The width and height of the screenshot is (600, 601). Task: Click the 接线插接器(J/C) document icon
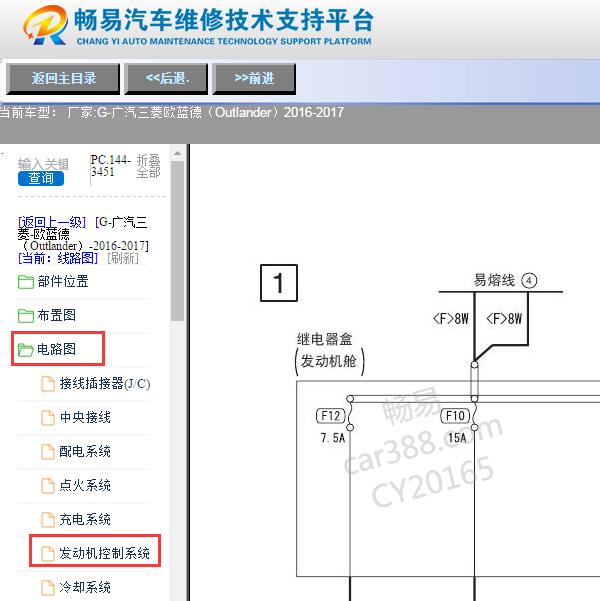48,384
